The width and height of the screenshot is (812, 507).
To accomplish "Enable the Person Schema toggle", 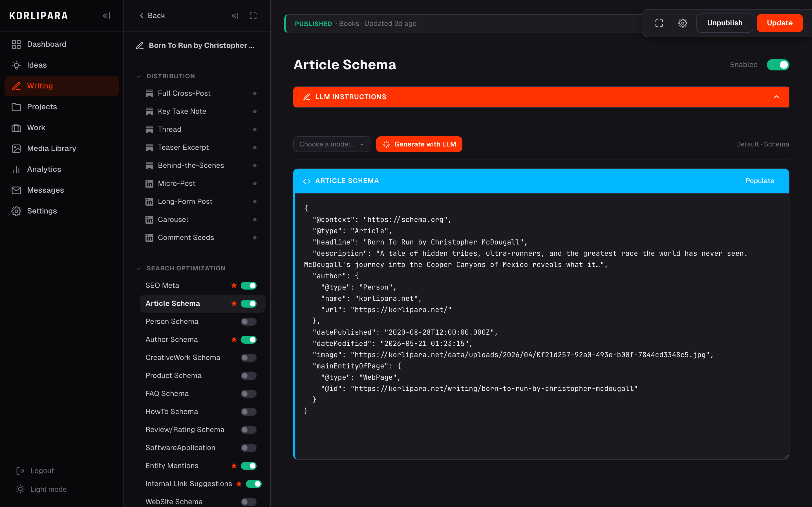I will (248, 322).
